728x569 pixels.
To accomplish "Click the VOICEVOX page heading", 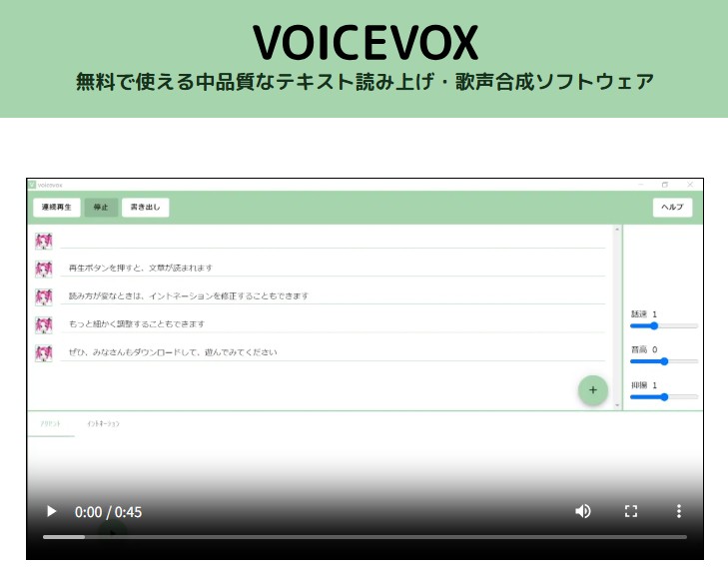I will click(x=365, y=42).
